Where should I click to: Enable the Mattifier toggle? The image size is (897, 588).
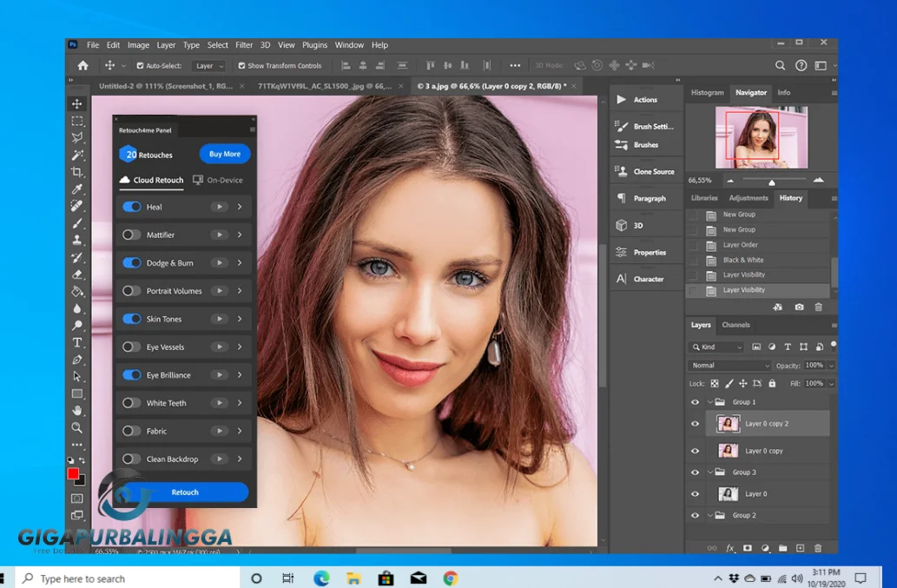(132, 235)
